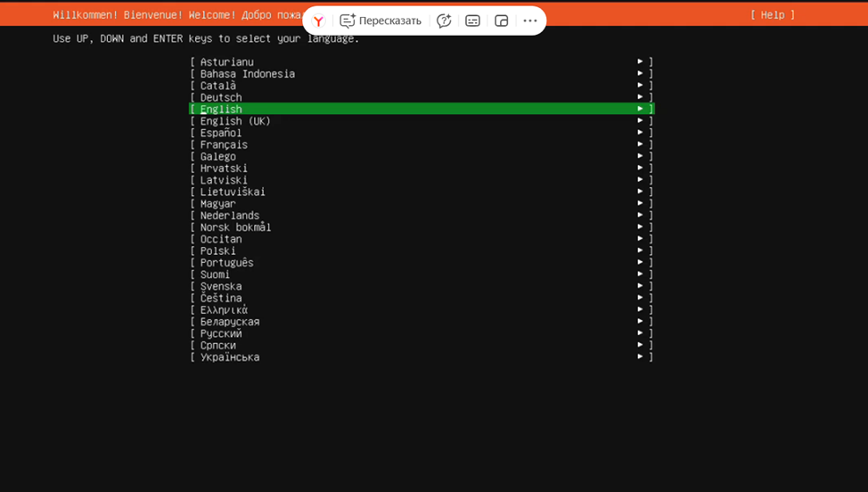Screen dimensions: 868x492
Task: Click the arrow at end of Magyar row
Action: point(640,203)
